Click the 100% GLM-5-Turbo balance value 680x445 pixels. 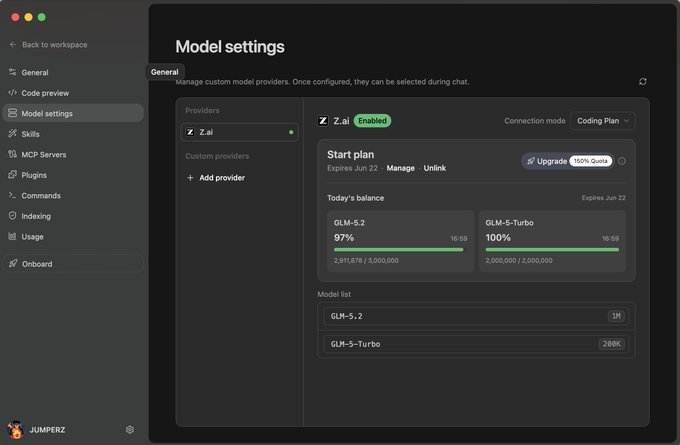498,238
